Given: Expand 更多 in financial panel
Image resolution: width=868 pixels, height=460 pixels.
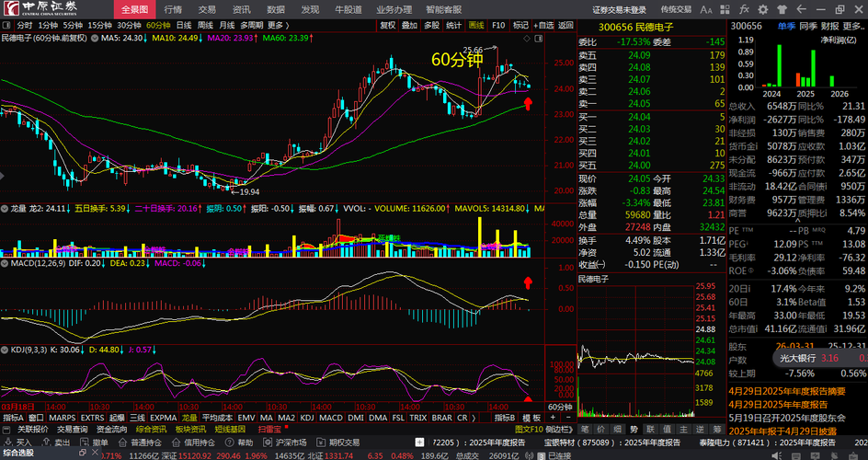Looking at the screenshot, I should [x=853, y=26].
